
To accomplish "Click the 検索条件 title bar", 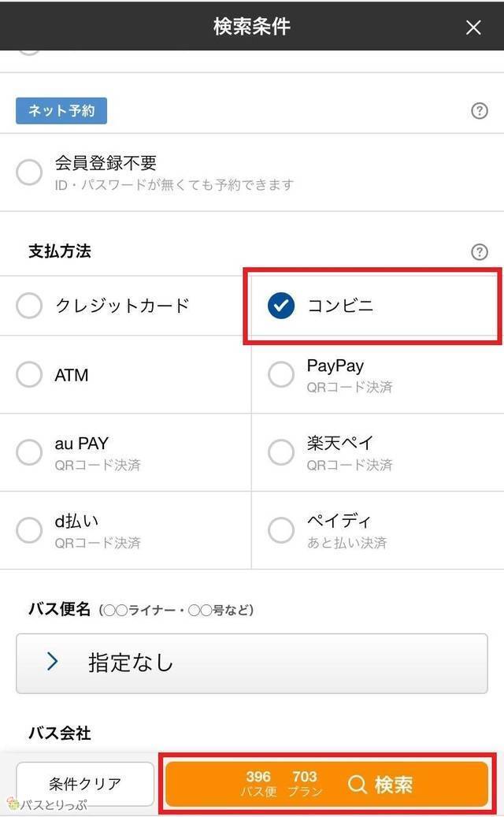I will click(252, 27).
